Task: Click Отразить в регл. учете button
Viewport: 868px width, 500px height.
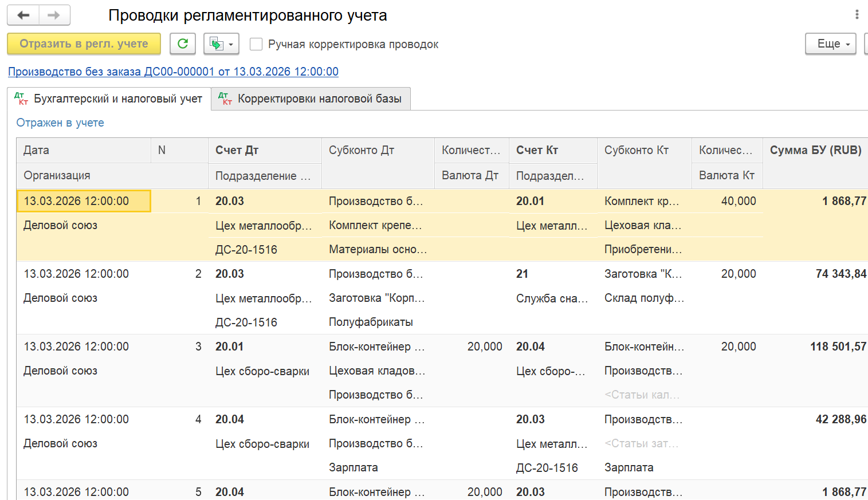Action: 84,44
